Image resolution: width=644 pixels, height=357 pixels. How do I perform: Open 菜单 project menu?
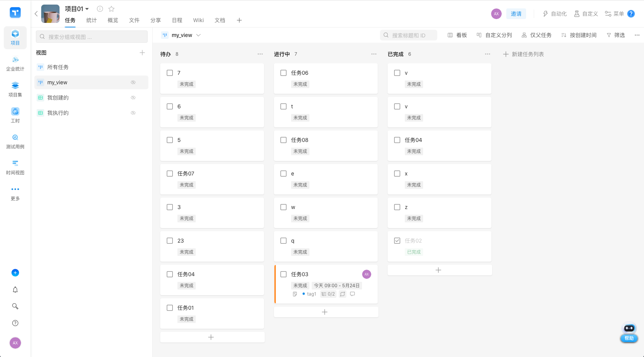tap(614, 14)
